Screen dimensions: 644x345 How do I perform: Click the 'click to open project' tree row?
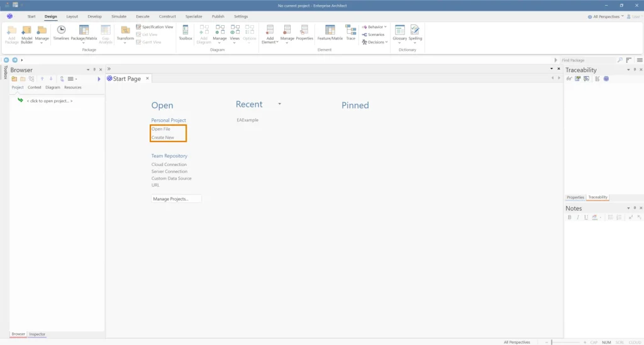[49, 101]
